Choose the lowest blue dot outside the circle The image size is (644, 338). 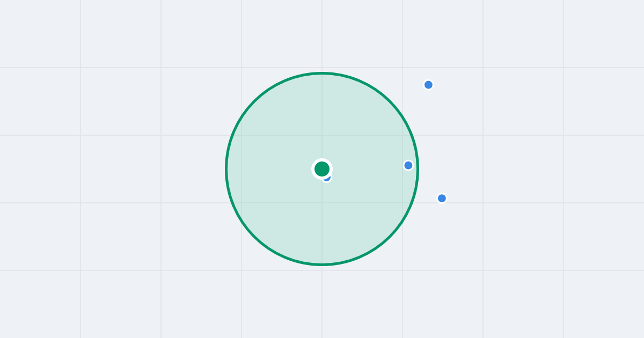pyautogui.click(x=442, y=199)
